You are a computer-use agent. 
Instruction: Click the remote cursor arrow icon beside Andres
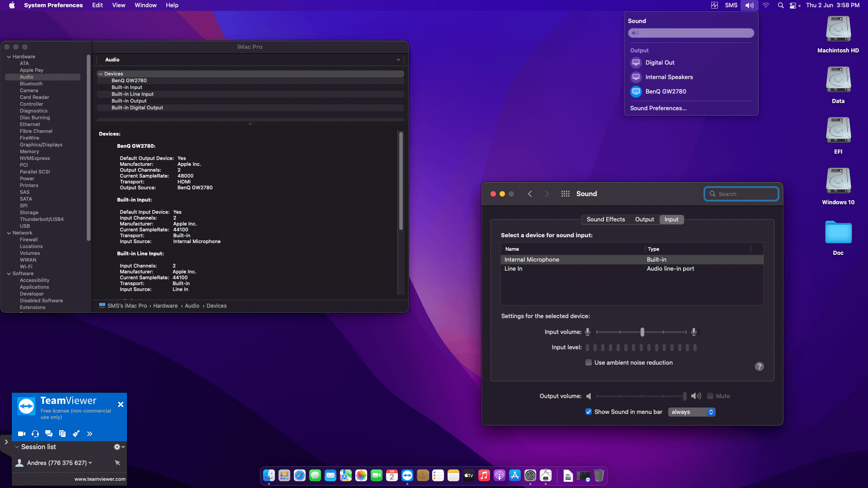[118, 463]
